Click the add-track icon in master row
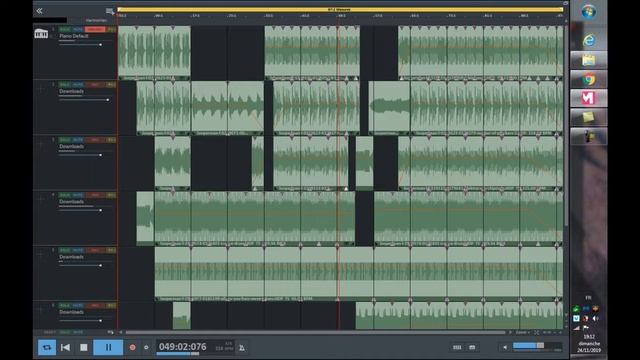640x360 pixels. coord(110,332)
